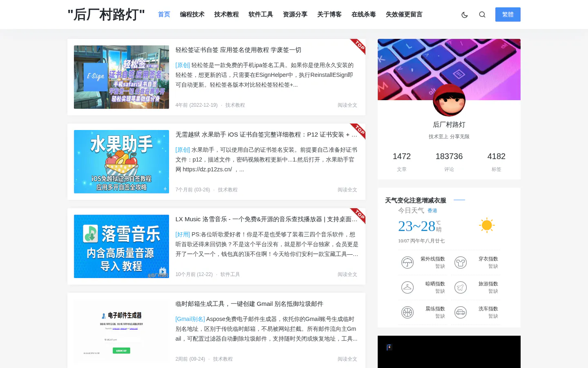Toggle dark mode with the moon icon

pyautogui.click(x=464, y=15)
